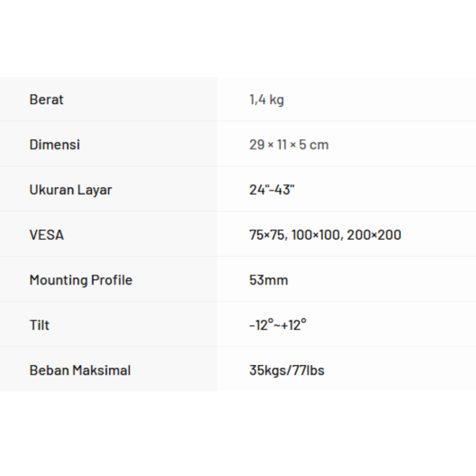Select the +12° tilt value
This screenshot has width=476, height=476.
[x=294, y=325]
